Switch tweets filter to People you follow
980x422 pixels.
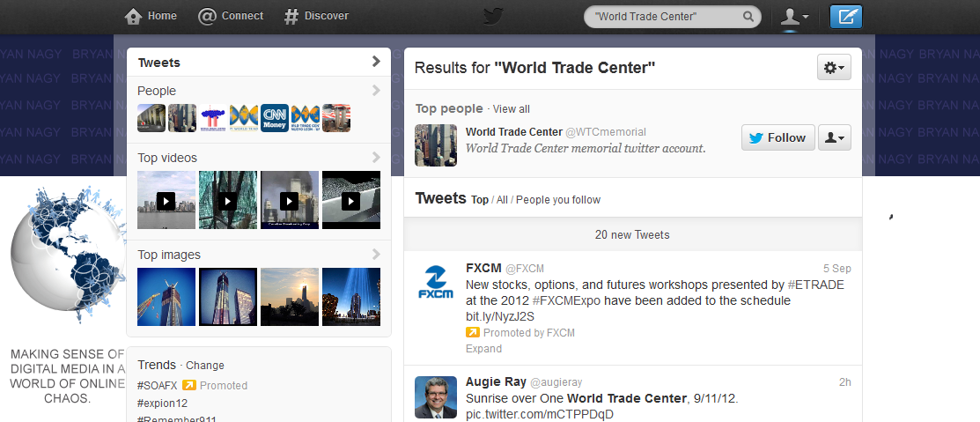(558, 200)
